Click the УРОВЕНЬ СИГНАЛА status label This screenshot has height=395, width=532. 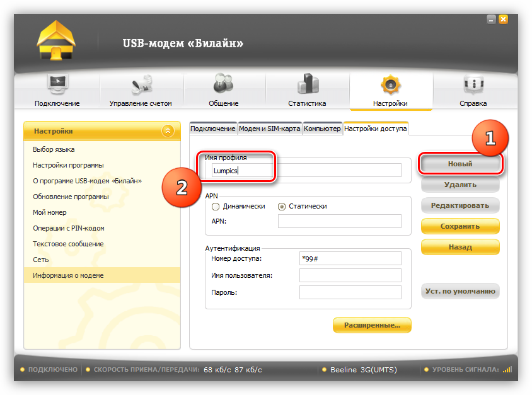click(465, 370)
